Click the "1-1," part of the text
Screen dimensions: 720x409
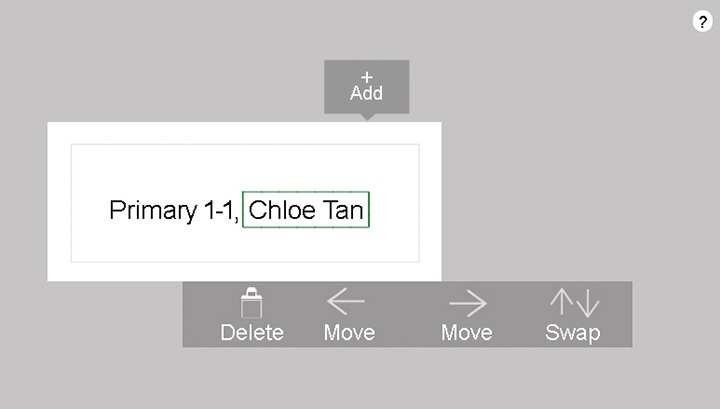[215, 211]
